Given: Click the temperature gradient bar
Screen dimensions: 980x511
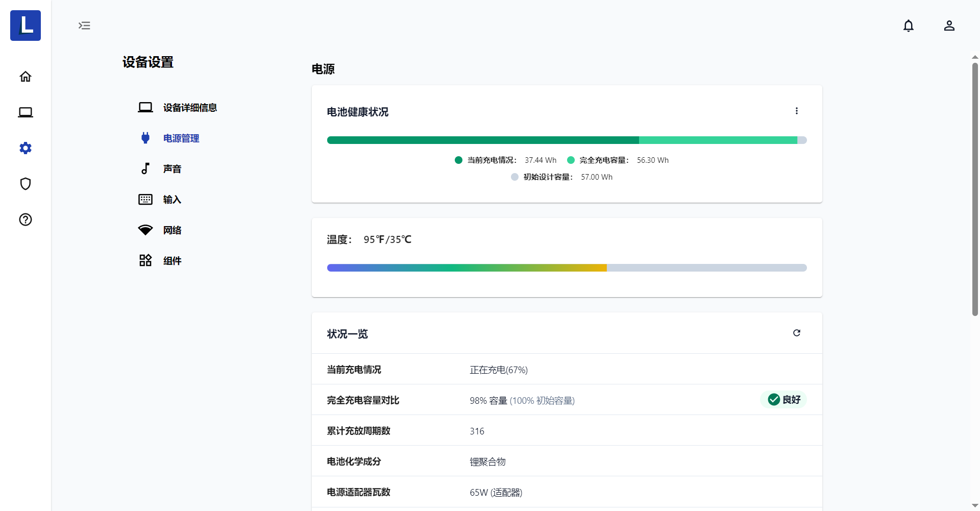Looking at the screenshot, I should click(567, 268).
